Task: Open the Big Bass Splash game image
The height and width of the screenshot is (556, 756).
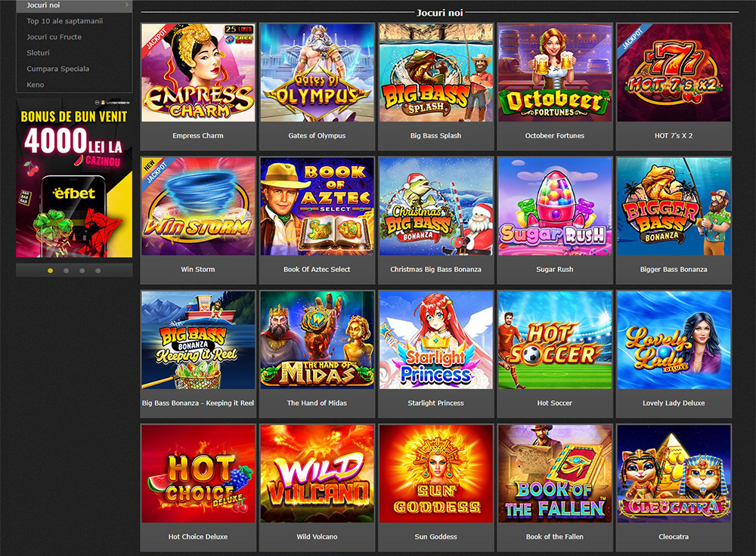Action: click(x=436, y=73)
